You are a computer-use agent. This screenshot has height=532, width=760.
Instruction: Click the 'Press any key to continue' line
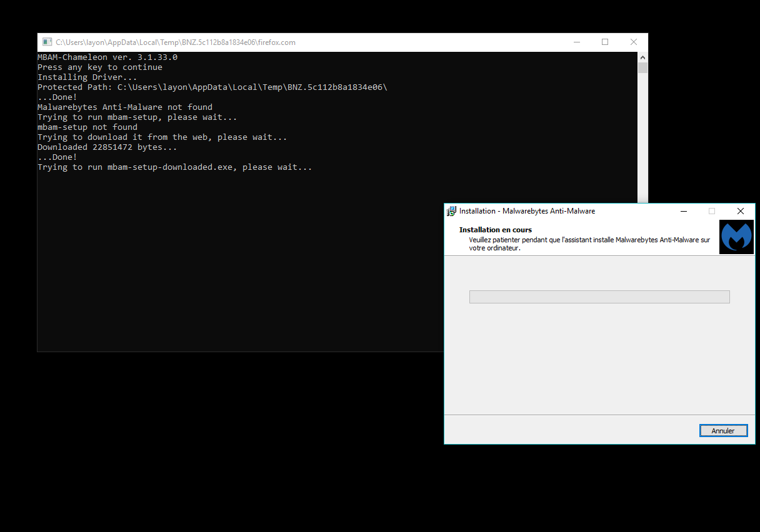pos(100,67)
